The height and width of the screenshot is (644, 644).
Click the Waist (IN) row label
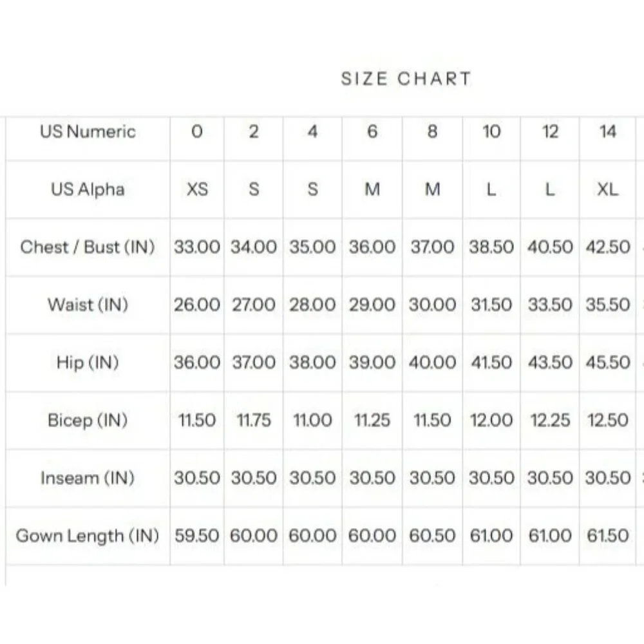(x=88, y=305)
